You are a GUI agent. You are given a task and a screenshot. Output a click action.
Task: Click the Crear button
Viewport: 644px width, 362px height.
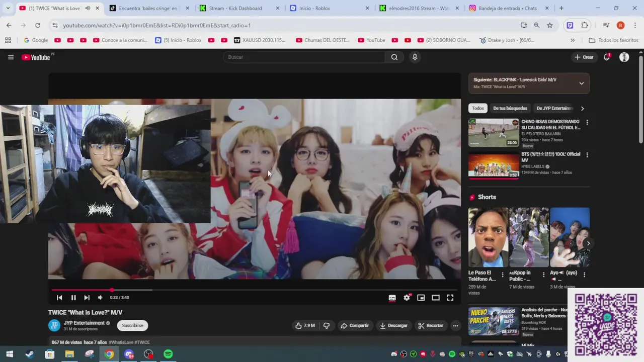(x=584, y=57)
